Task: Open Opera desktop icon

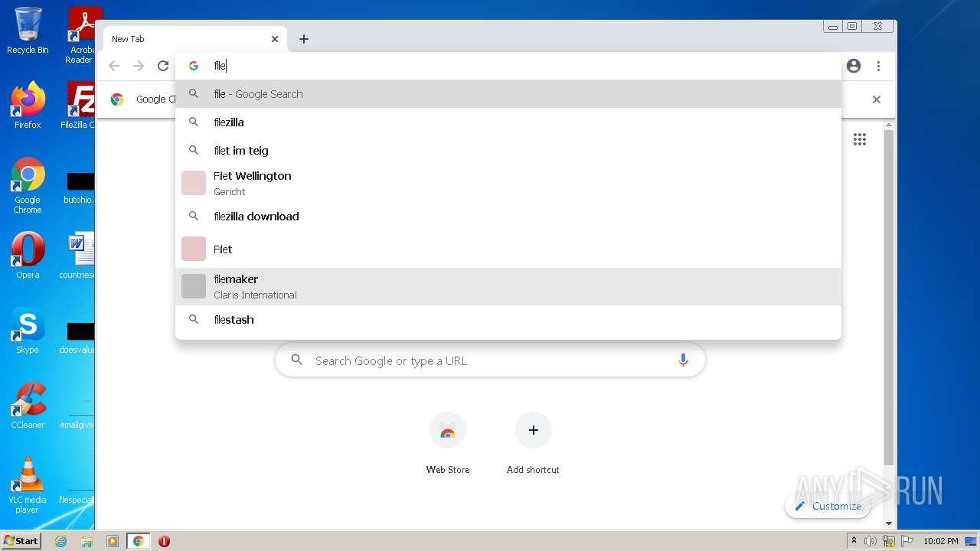Action: click(x=28, y=256)
